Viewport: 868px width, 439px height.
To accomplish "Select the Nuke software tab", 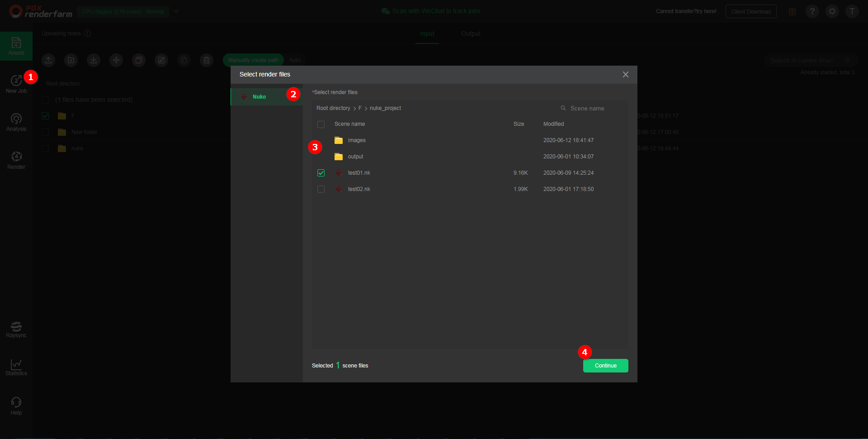I will point(267,97).
